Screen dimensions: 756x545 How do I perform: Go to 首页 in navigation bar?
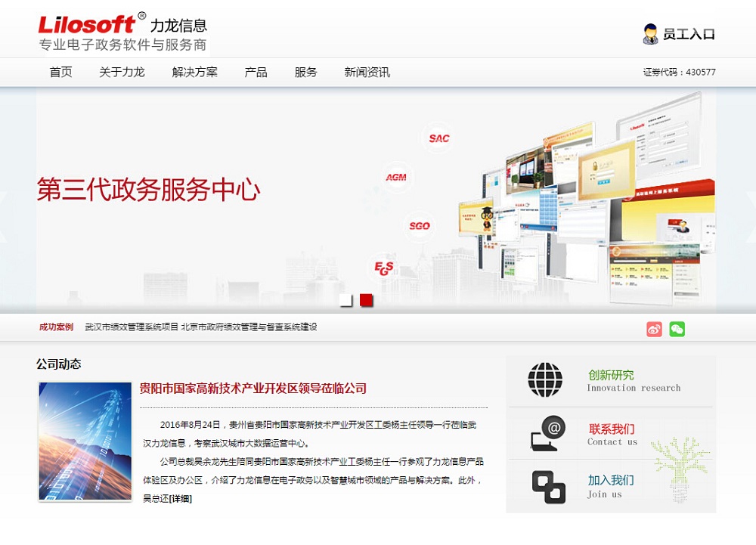point(60,73)
